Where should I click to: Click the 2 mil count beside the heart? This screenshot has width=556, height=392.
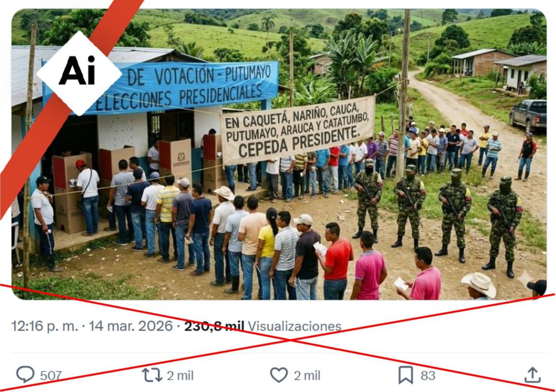point(307,376)
